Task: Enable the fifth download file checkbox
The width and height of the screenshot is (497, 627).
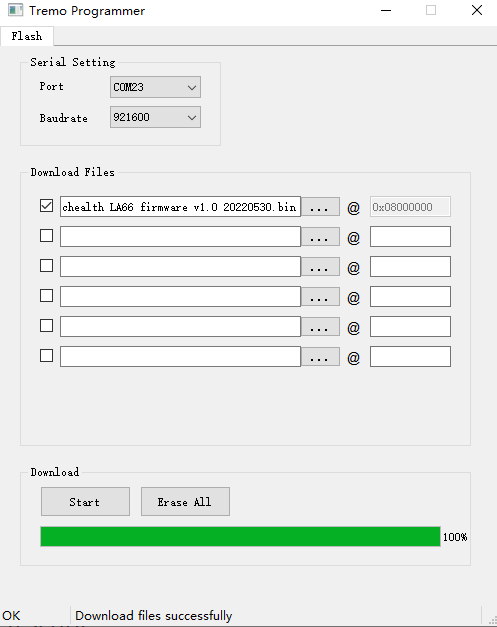Action: tap(46, 325)
